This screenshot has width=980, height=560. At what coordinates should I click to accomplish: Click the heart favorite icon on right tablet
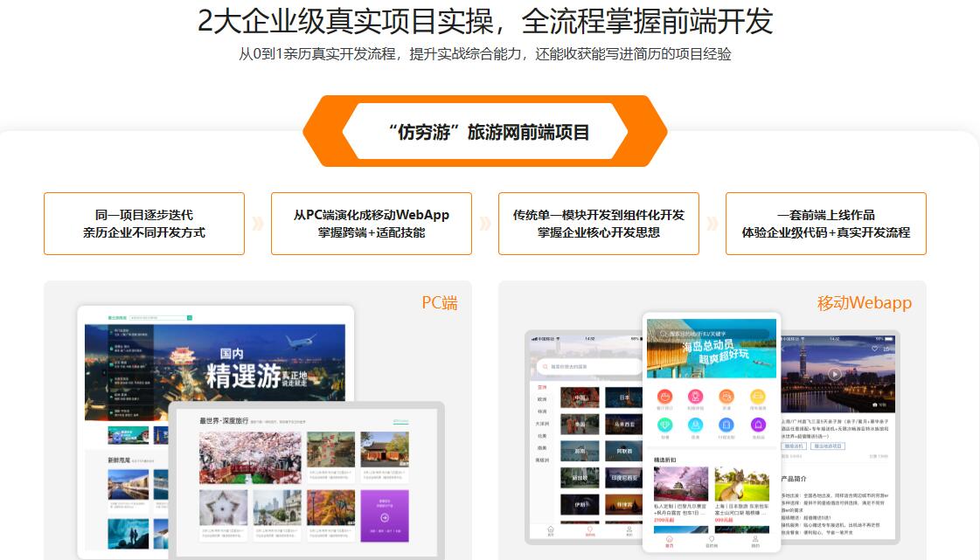coord(874,349)
